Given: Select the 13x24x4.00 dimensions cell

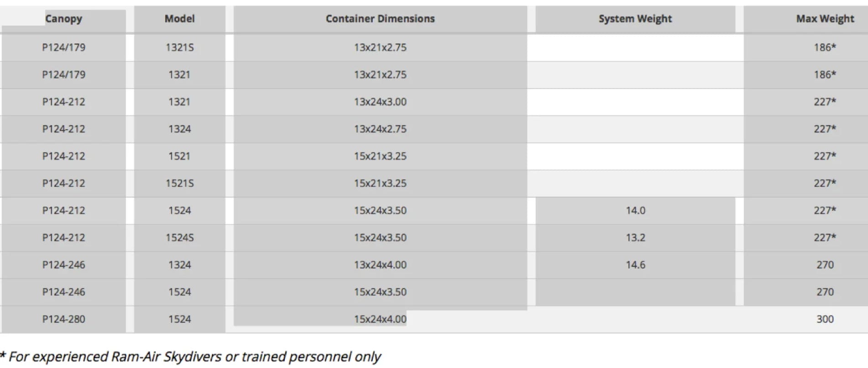Looking at the screenshot, I should coord(380,265).
